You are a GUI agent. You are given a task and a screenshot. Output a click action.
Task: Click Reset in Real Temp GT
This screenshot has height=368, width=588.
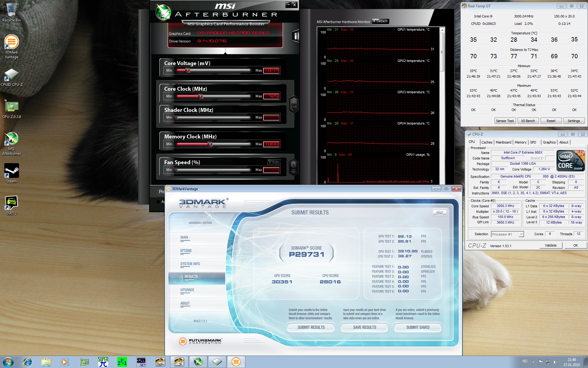point(551,121)
